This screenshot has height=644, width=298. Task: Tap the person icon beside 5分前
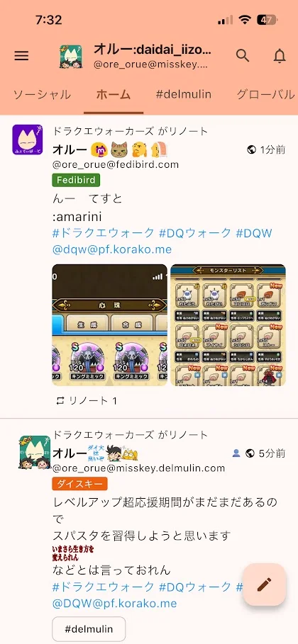coord(236,453)
